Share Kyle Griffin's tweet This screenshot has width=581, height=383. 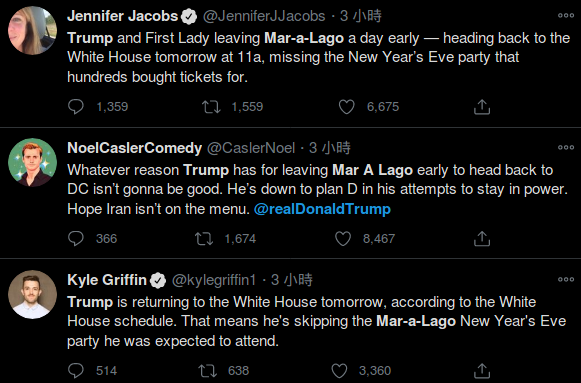click(482, 370)
